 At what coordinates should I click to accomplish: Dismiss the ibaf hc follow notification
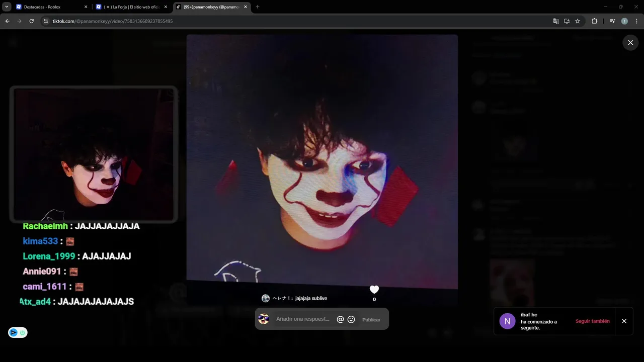click(624, 321)
